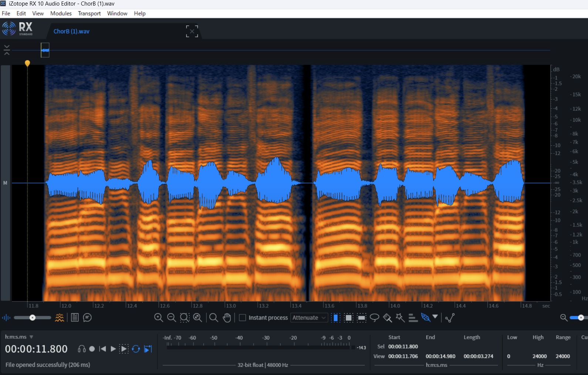
Task: Toggle loop playback
Action: (x=136, y=349)
